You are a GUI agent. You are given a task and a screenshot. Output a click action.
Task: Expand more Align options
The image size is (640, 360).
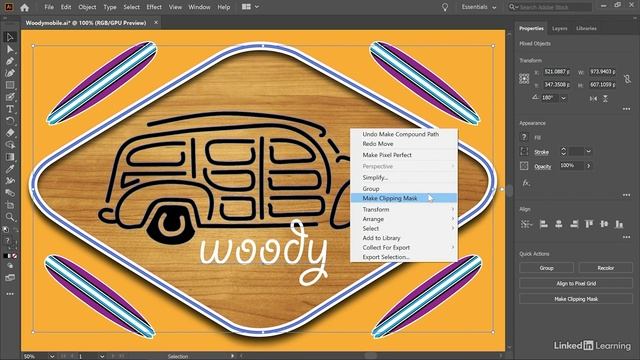pos(627,237)
